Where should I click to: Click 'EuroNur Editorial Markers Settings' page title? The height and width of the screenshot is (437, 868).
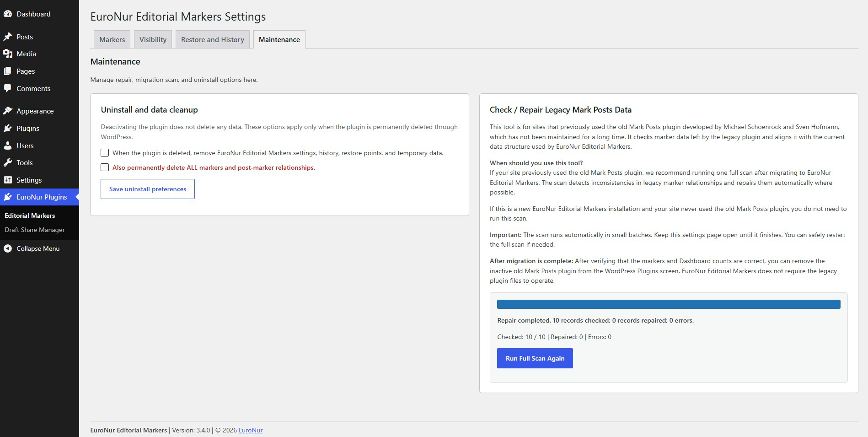coord(178,17)
